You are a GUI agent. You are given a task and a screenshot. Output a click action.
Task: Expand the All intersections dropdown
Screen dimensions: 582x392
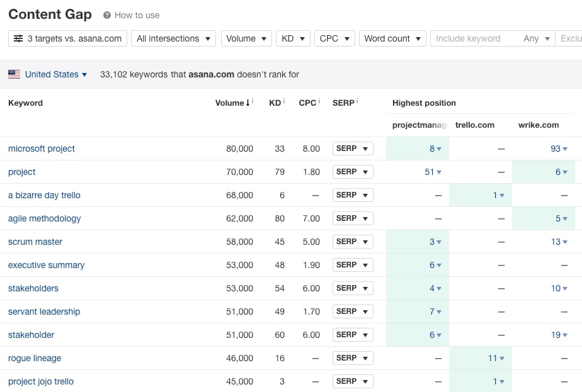coord(173,38)
